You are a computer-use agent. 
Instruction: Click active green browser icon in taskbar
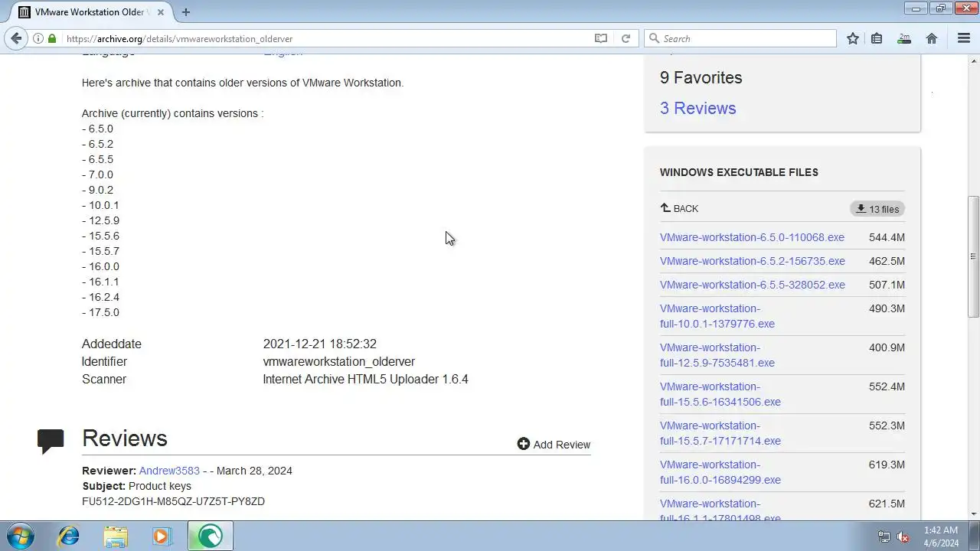click(x=210, y=536)
